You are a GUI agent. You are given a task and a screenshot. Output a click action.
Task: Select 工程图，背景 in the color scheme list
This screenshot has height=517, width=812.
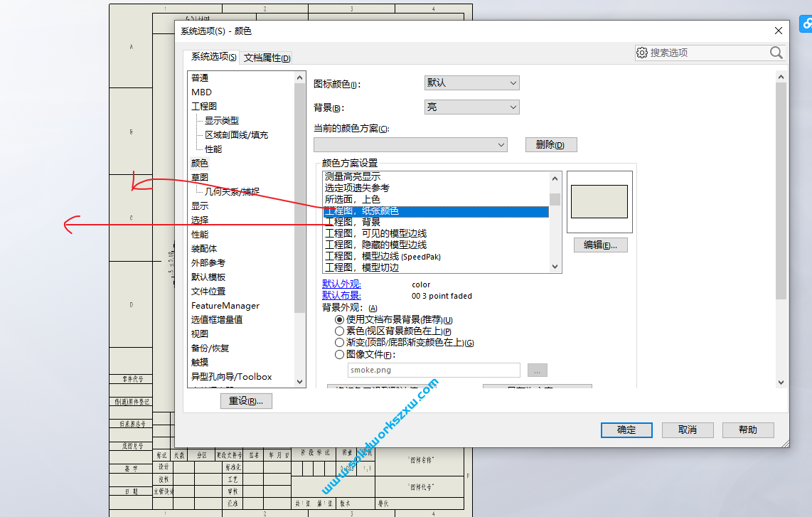352,221
